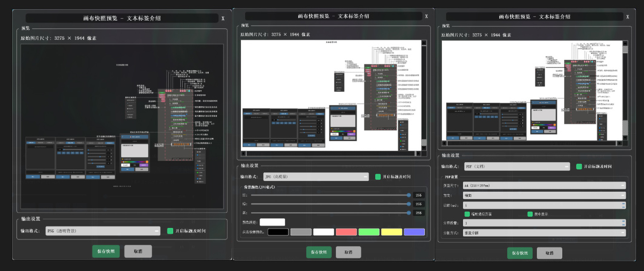Pick the black quick color swatch
Viewport: 644px width, 271px height.
point(278,232)
